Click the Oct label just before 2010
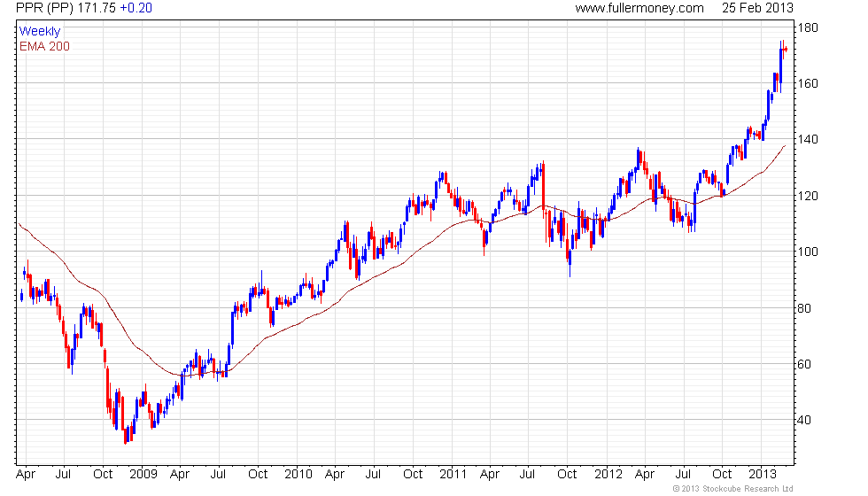Screen dimensions: 868x496 click(x=258, y=475)
